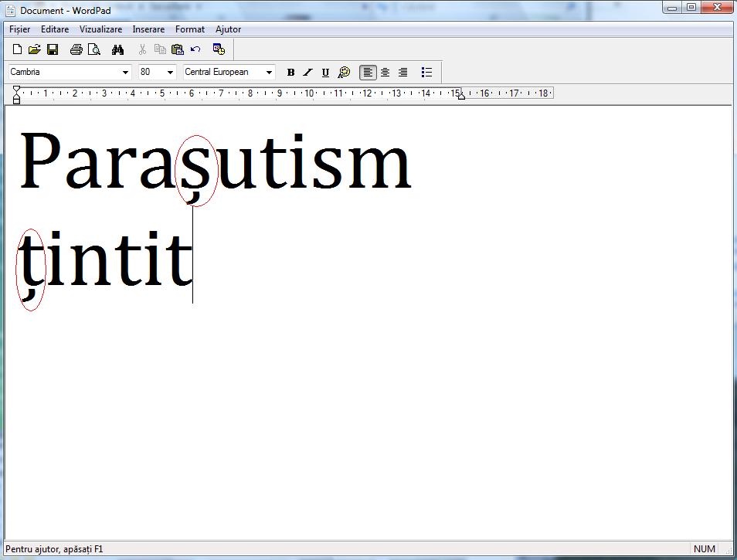Toggle italic formatting

(x=307, y=72)
